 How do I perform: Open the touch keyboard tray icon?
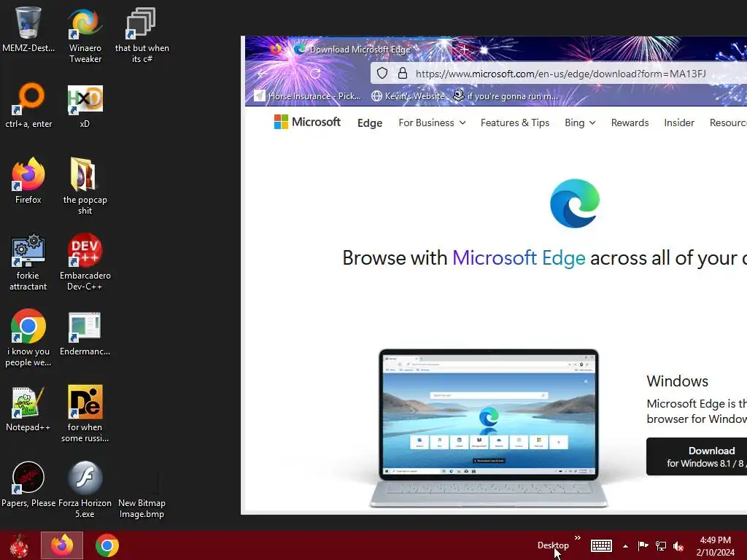(601, 545)
